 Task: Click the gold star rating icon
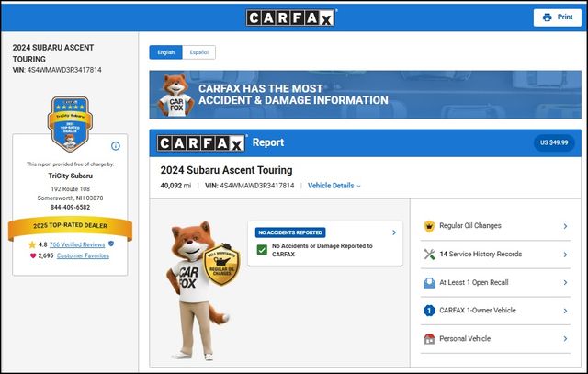(32, 244)
